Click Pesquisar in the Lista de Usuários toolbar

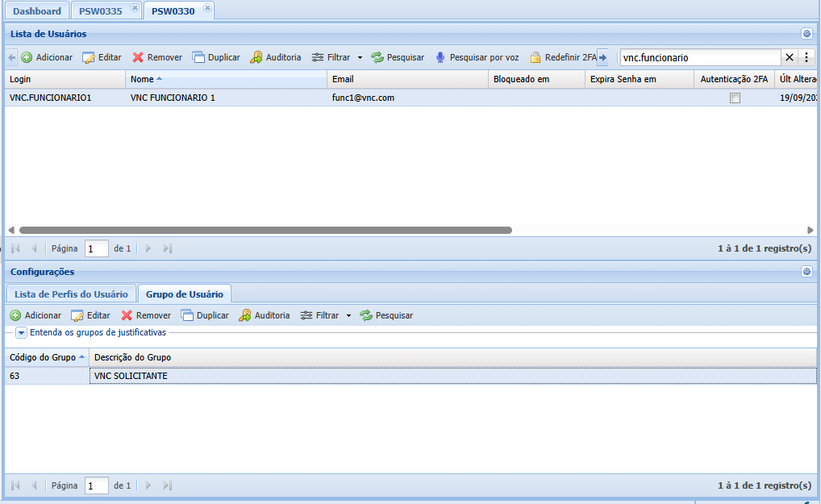[x=398, y=57]
